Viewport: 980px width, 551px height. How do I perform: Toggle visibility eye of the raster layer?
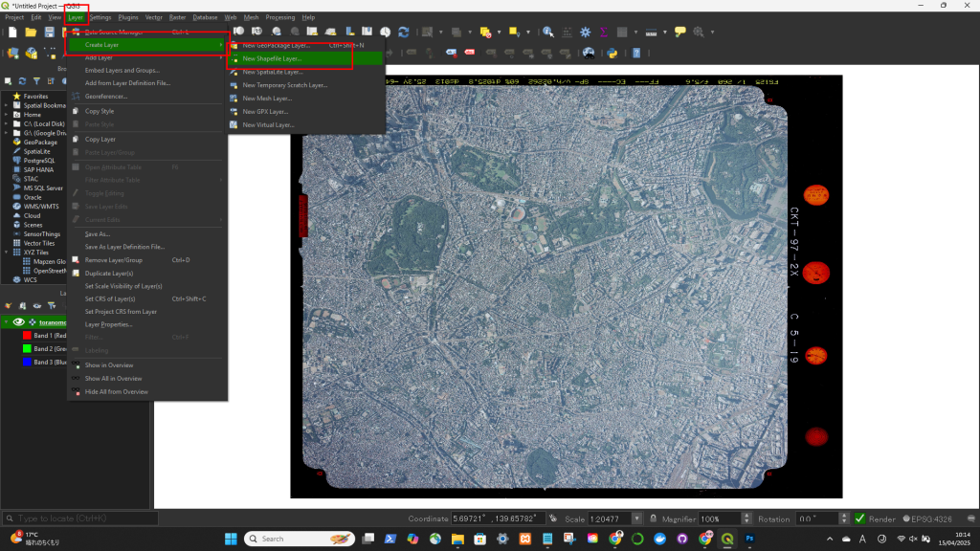[18, 322]
